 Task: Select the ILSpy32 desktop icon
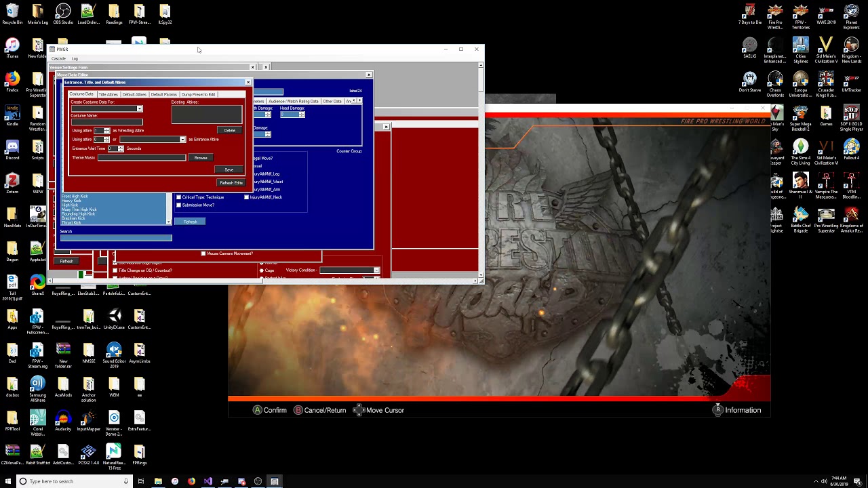(x=165, y=14)
